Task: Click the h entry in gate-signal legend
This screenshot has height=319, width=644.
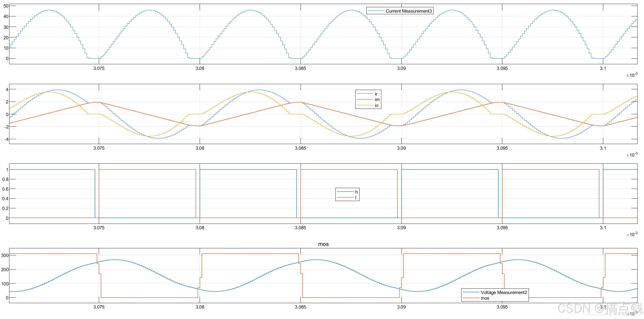Action: 356,192
